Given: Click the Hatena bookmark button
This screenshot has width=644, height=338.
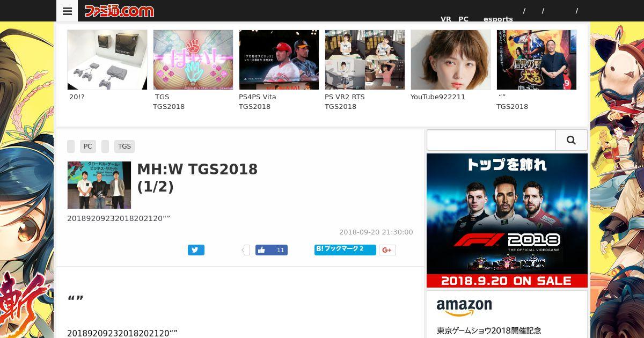Looking at the screenshot, I should tap(345, 249).
